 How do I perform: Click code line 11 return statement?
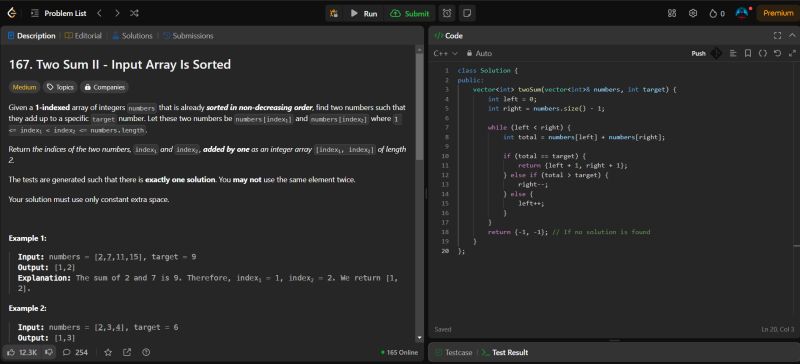point(572,165)
